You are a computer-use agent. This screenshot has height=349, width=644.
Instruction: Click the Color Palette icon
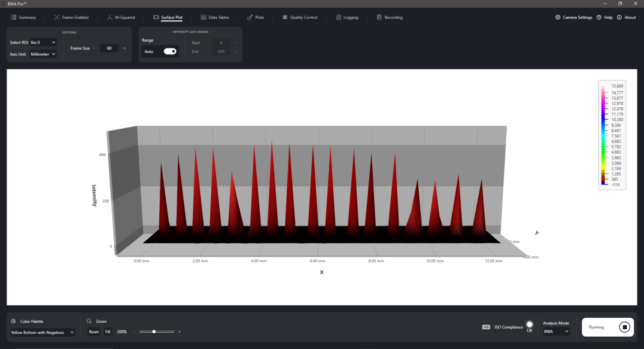[x=13, y=321]
